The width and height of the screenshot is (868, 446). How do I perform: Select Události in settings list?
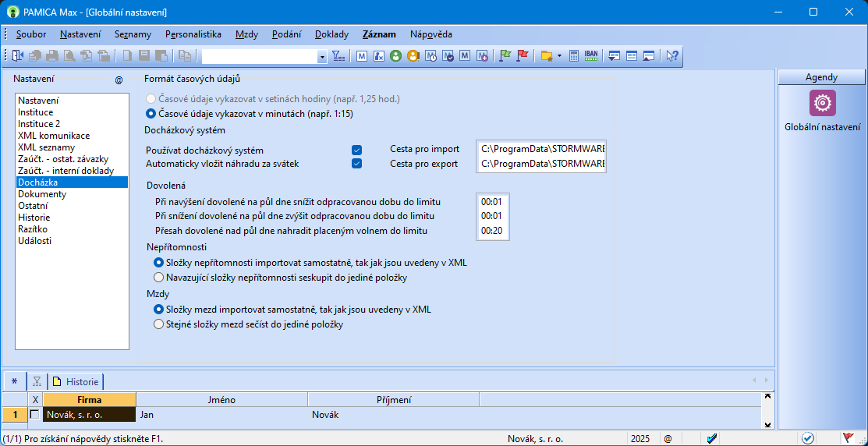72,241
